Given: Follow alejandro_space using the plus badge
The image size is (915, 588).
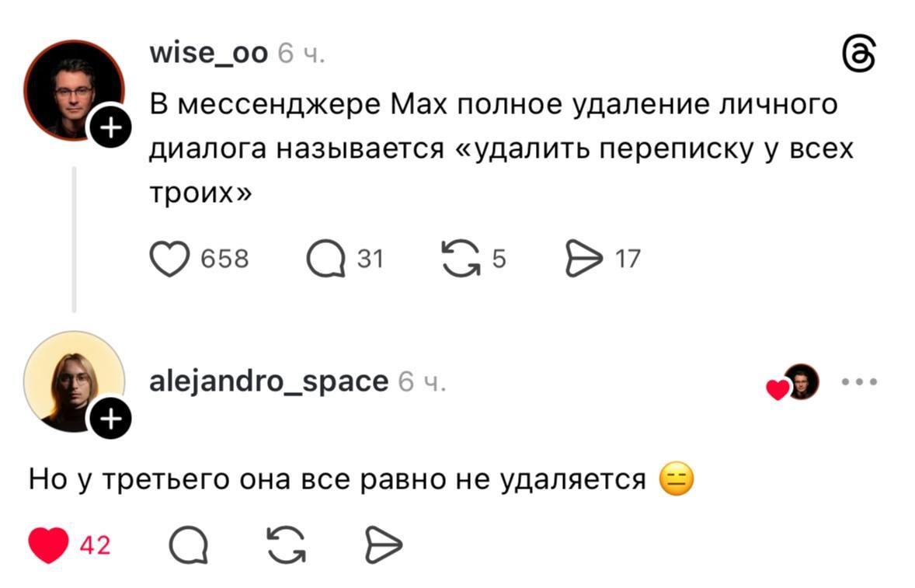Looking at the screenshot, I should point(110,420).
